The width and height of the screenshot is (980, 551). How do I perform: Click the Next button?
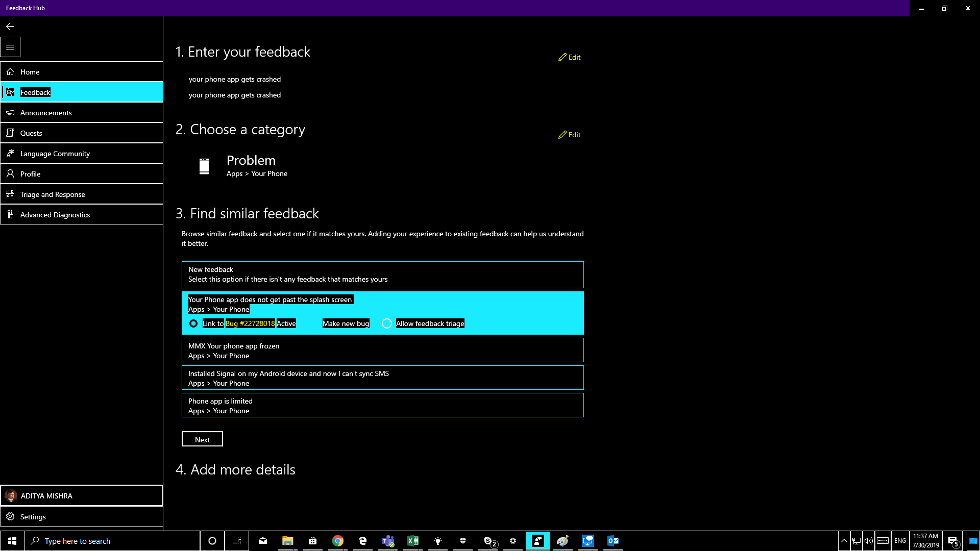click(x=202, y=439)
